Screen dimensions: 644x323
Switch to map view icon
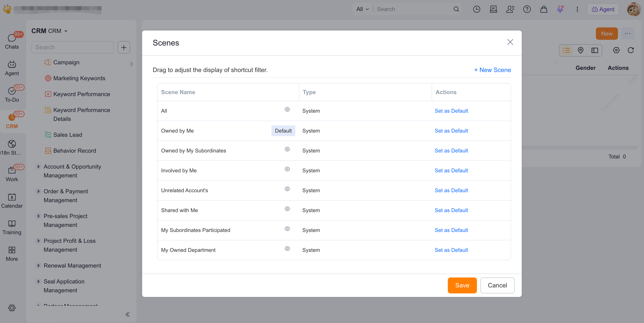point(580,50)
